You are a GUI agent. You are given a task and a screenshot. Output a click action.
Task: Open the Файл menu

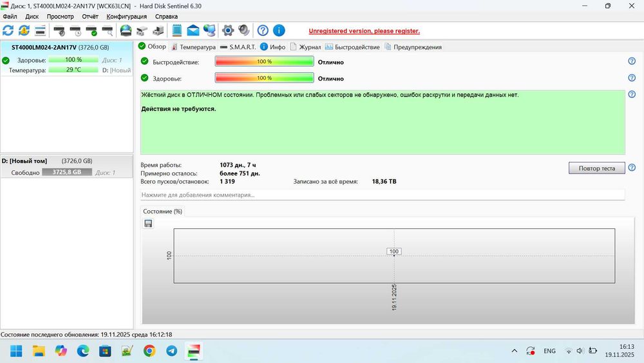click(x=10, y=17)
